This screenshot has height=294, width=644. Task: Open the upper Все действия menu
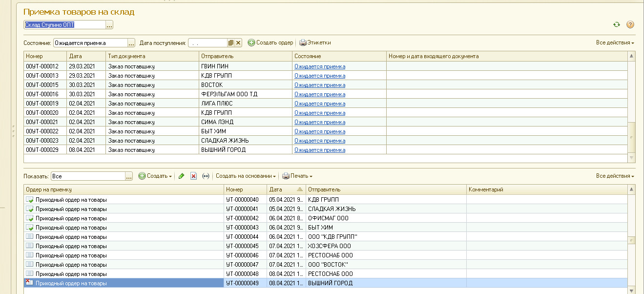pyautogui.click(x=615, y=42)
